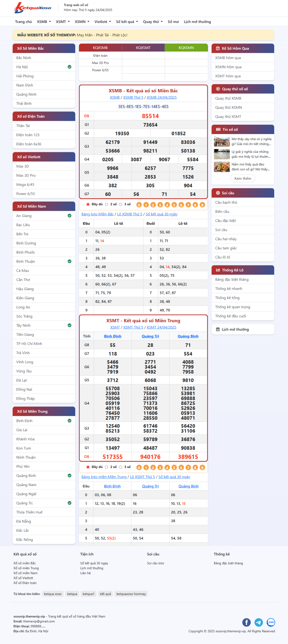Open the 'Bảng loto Miền Bắc' link
The height and width of the screenshot is (644, 288).
click(x=97, y=214)
